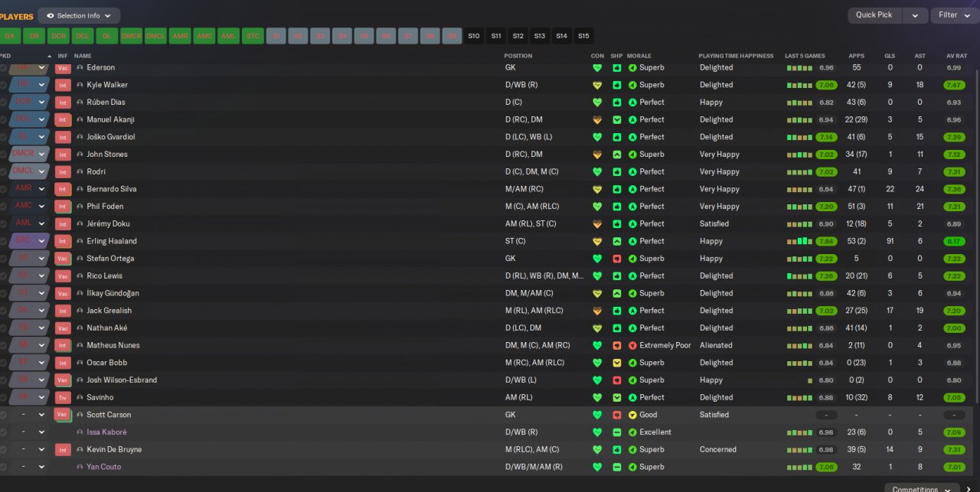Toggle the pick checkmark for Scott Carson

click(x=3, y=415)
